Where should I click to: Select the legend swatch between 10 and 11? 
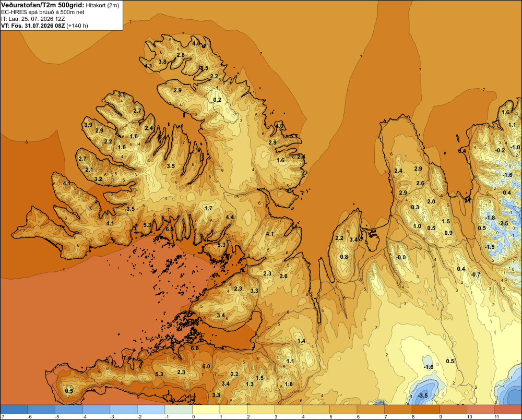(x=480, y=409)
